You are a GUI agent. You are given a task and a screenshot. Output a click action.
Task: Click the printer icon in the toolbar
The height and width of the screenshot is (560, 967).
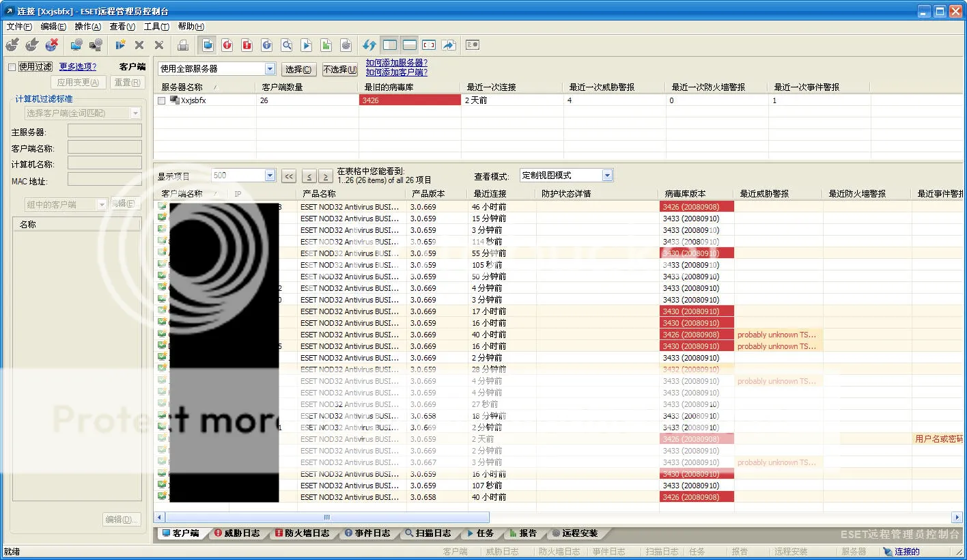click(183, 45)
